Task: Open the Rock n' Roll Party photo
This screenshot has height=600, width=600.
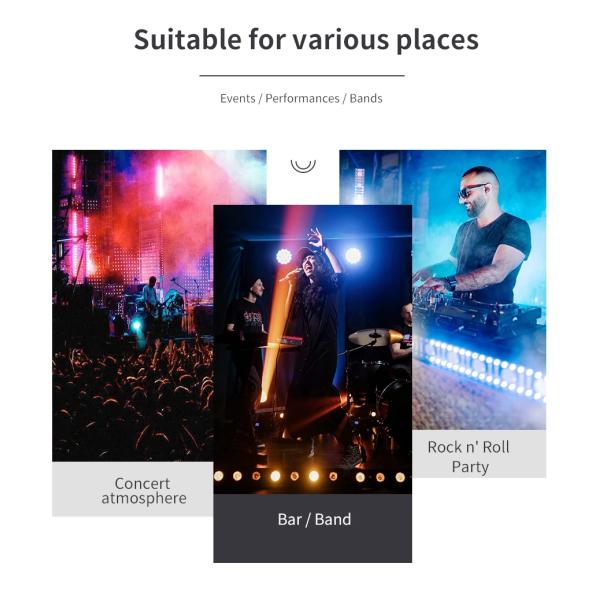Action: click(x=479, y=290)
